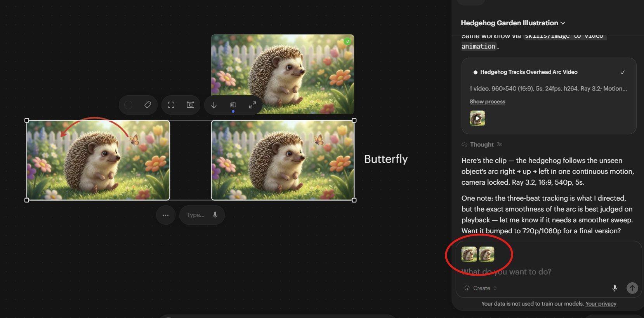
Task: Click the checkmark on the video task card
Action: point(623,72)
